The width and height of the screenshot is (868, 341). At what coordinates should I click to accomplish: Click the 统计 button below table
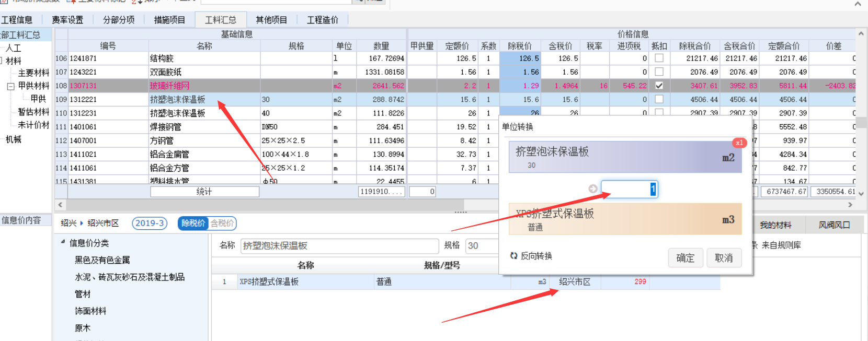(x=204, y=192)
